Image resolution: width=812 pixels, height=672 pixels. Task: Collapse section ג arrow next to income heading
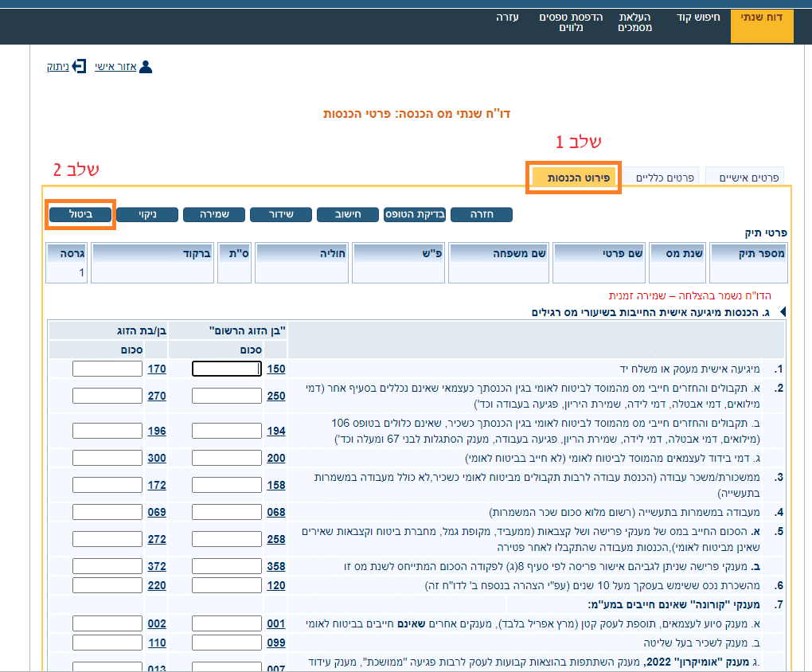pos(782,312)
